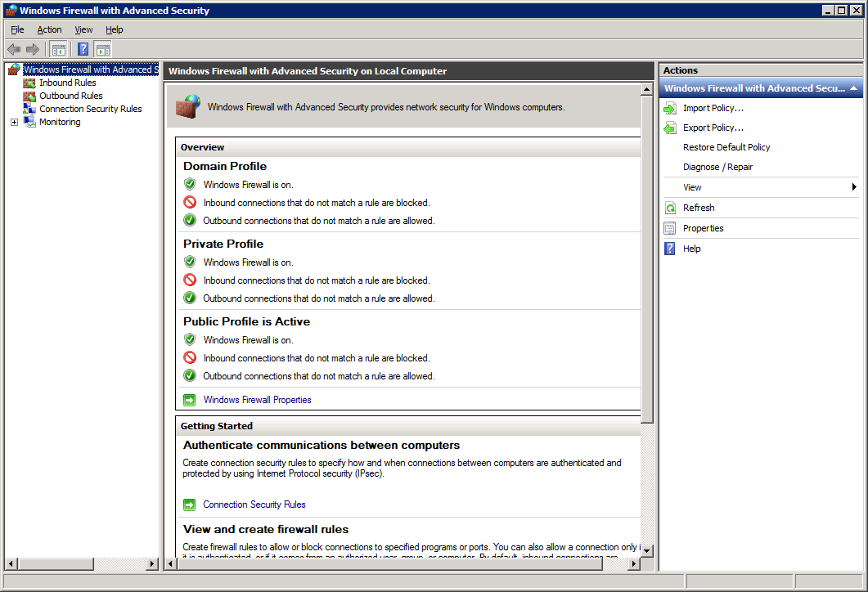Click the "Authenticate communications between computers" heading
This screenshot has width=868, height=592.
pos(321,446)
